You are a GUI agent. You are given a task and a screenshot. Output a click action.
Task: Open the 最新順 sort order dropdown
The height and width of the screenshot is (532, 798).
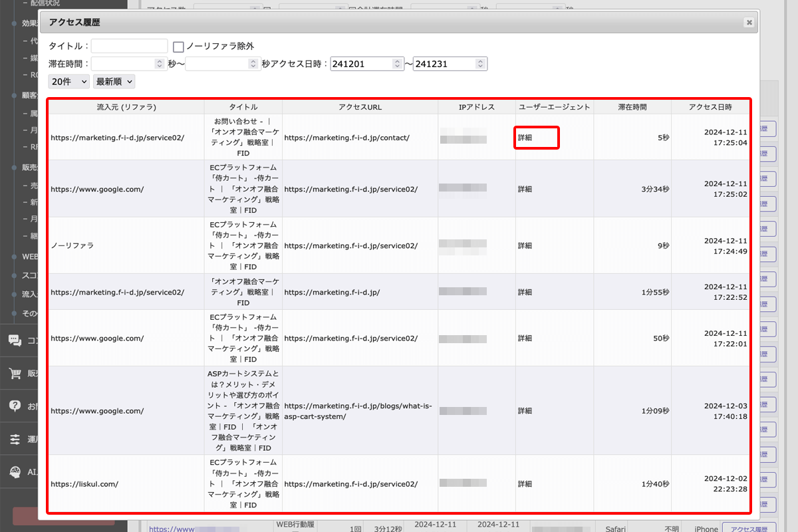click(114, 81)
